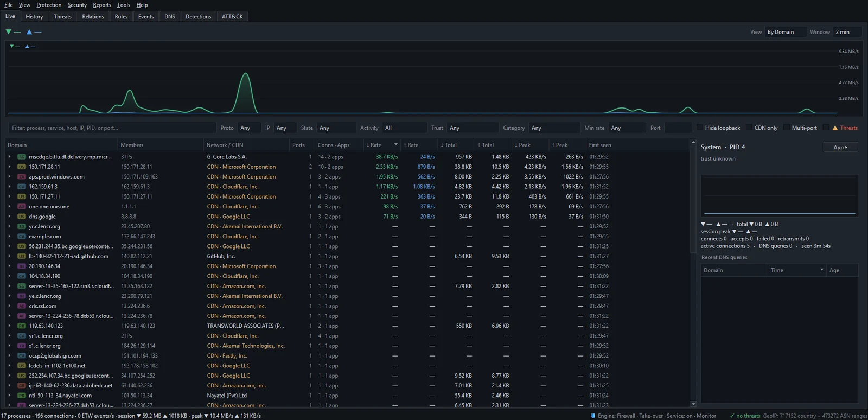
Task: Open the Protection menu
Action: (x=49, y=5)
